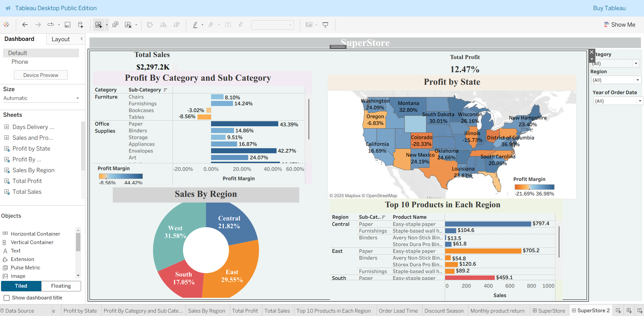Click the swap rows and columns icon
The height and width of the screenshot is (316, 644).
[x=150, y=25]
